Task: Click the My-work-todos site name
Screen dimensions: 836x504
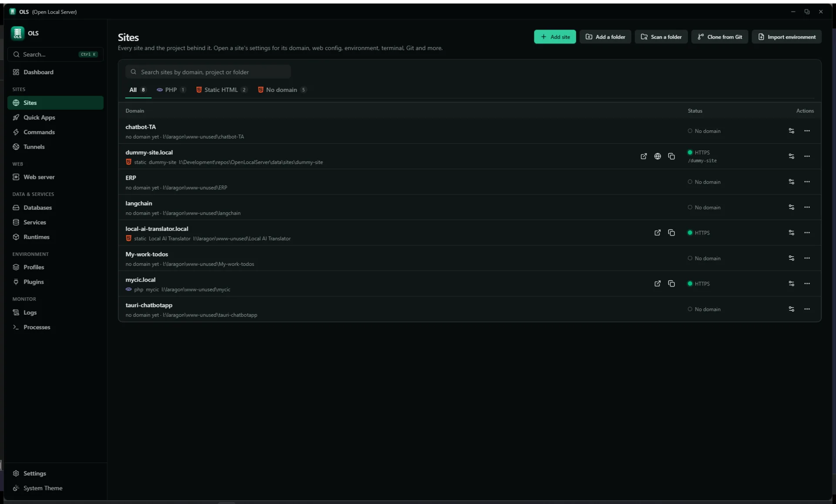Action: click(147, 254)
